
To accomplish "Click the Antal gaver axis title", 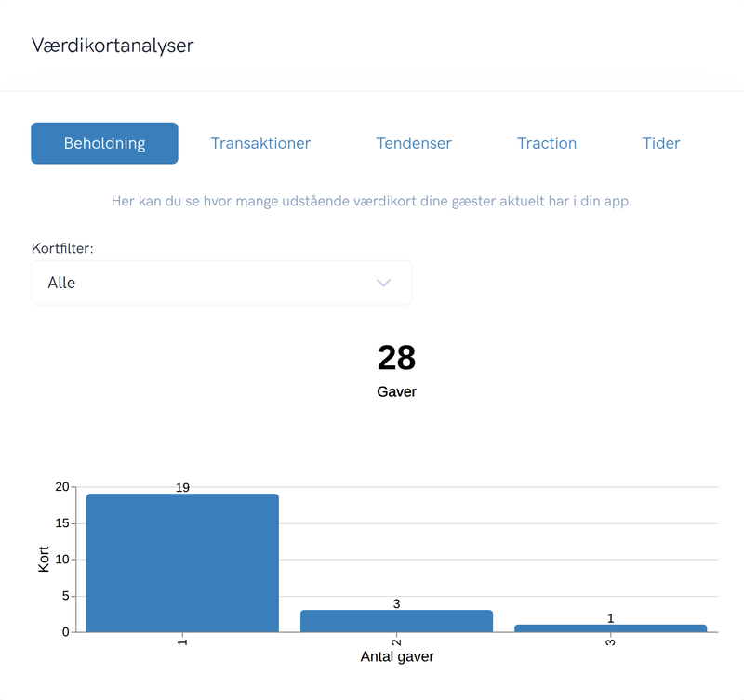I will pos(397,656).
